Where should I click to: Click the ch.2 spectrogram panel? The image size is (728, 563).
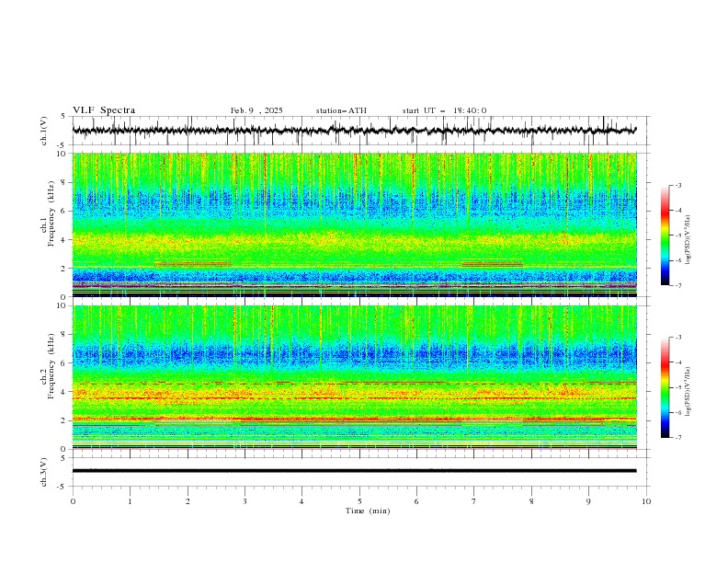(x=355, y=377)
